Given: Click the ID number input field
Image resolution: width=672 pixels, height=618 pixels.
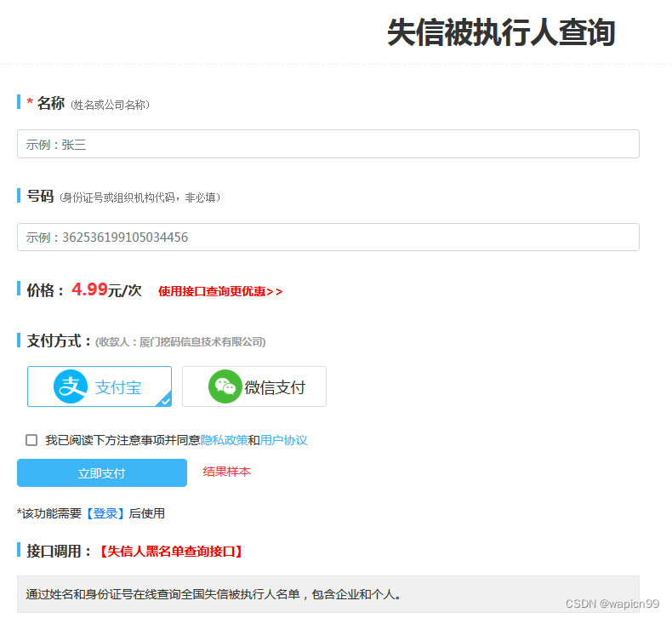Looking at the screenshot, I should (327, 237).
